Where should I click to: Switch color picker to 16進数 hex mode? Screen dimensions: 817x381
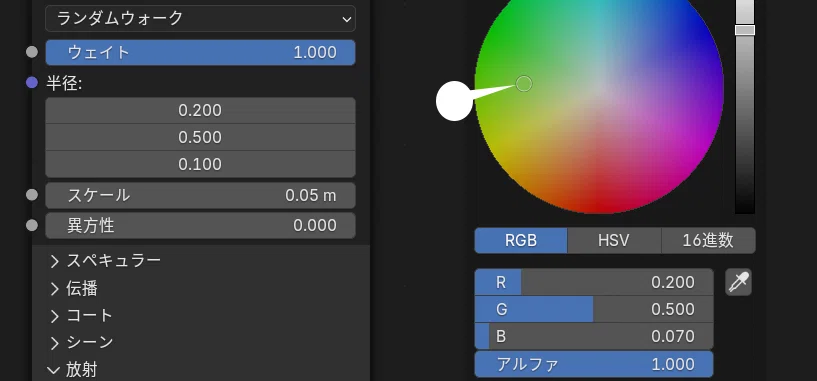click(x=708, y=240)
